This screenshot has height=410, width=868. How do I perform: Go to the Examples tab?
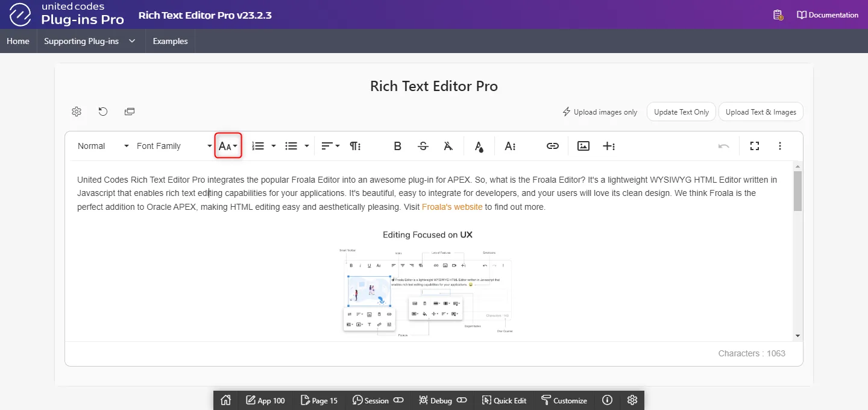click(x=170, y=41)
